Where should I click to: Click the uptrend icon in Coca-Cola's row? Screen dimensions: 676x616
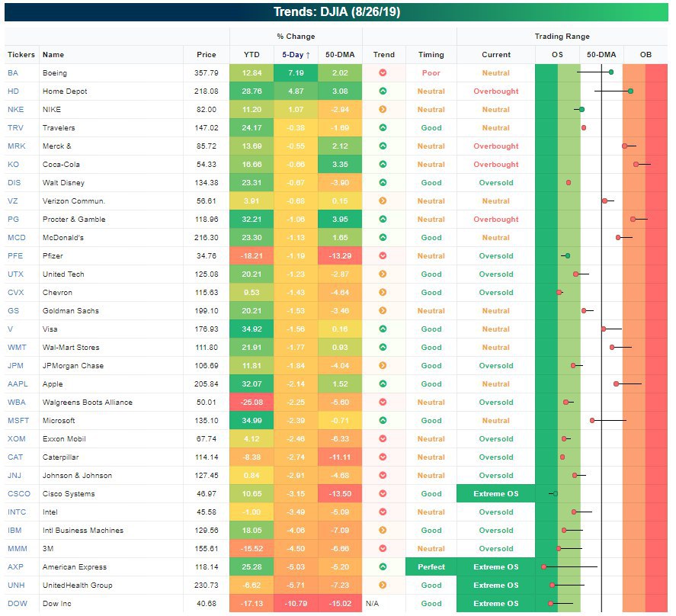383,165
